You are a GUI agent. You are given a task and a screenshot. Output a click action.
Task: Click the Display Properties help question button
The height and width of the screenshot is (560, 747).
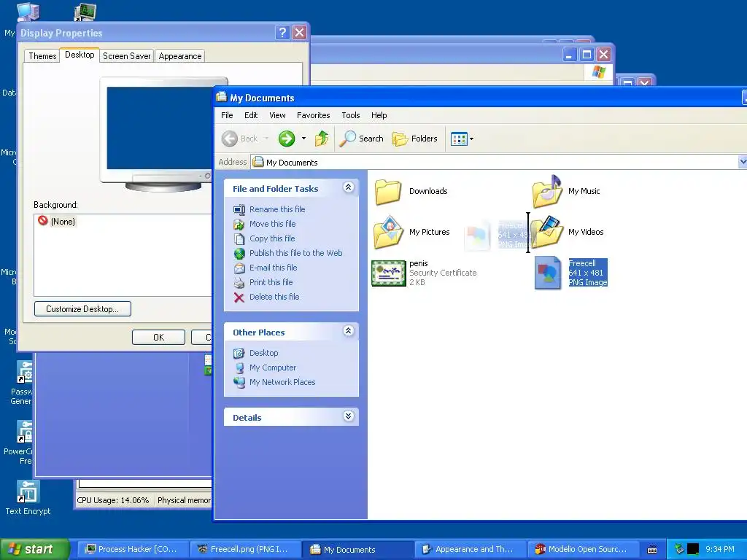click(282, 32)
